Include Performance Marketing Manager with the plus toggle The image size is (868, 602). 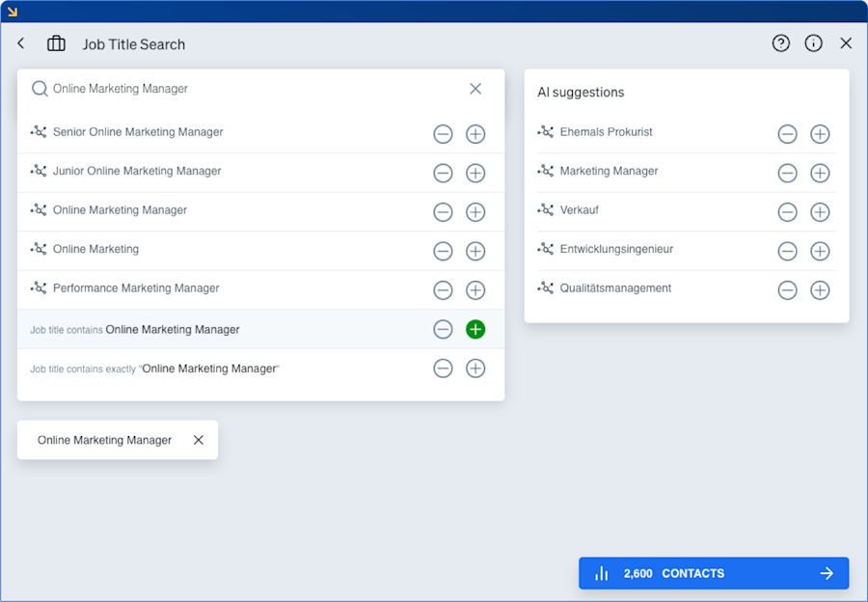(x=475, y=289)
